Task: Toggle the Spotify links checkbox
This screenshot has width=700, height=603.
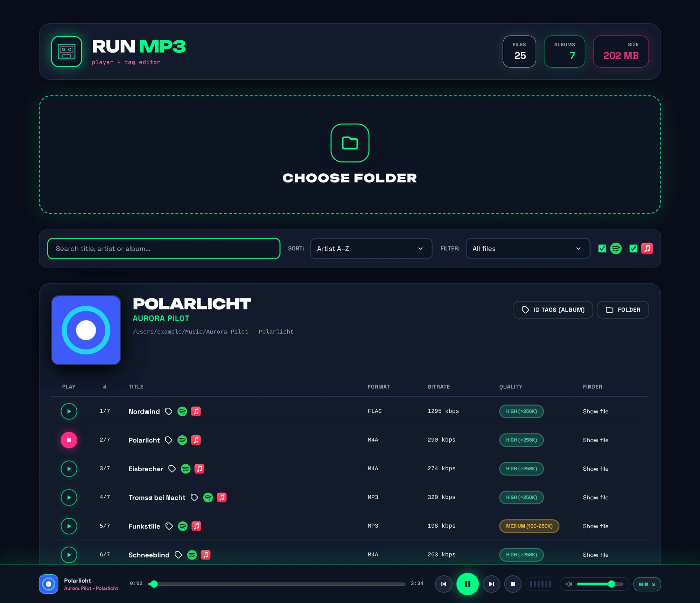Action: click(x=602, y=249)
